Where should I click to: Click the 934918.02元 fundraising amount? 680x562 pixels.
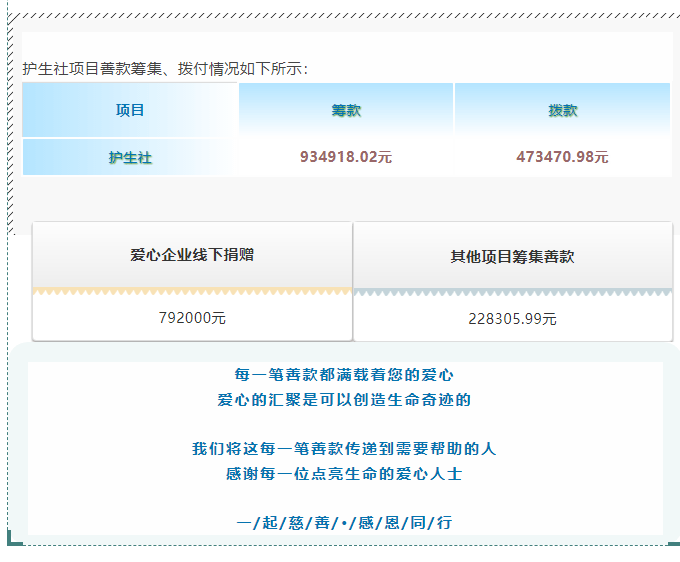coord(346,157)
